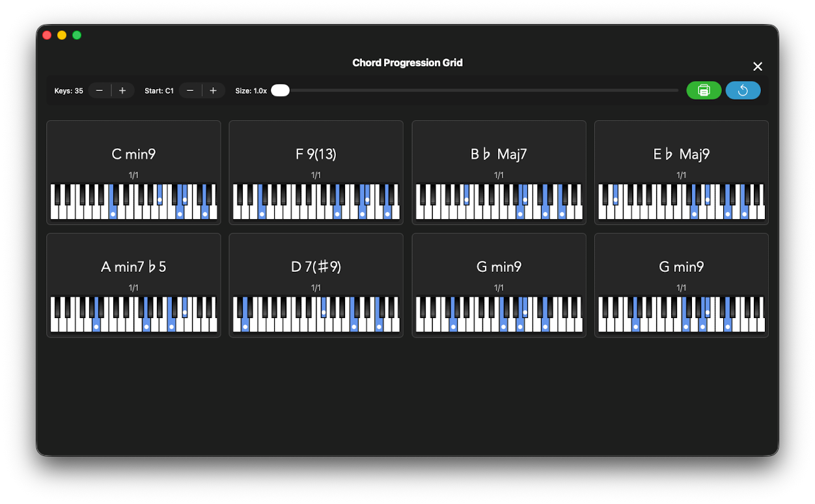Close the chord grid via the X
The height and width of the screenshot is (504, 815).
coord(757,66)
